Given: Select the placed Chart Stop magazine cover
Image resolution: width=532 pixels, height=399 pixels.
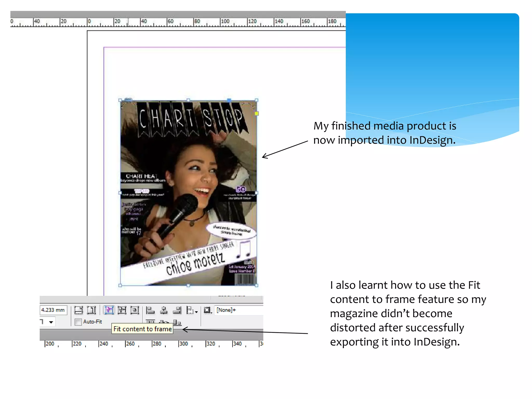Looking at the screenshot, I should point(188,193).
